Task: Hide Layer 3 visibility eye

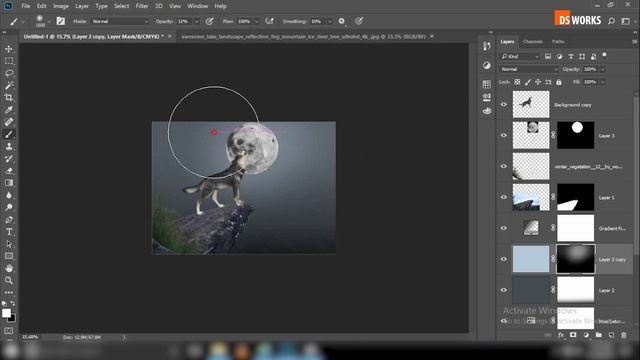Action: pos(504,135)
